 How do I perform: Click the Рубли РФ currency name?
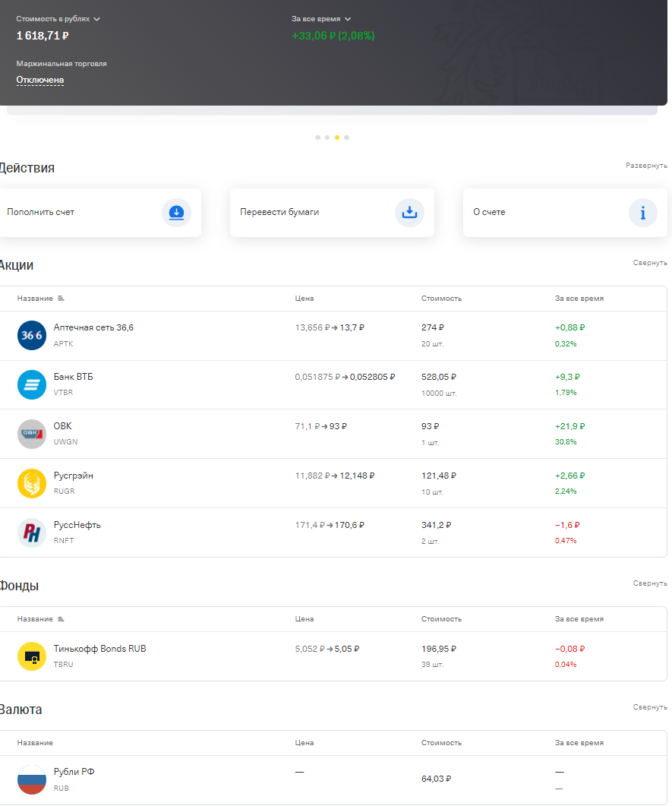pos(74,772)
